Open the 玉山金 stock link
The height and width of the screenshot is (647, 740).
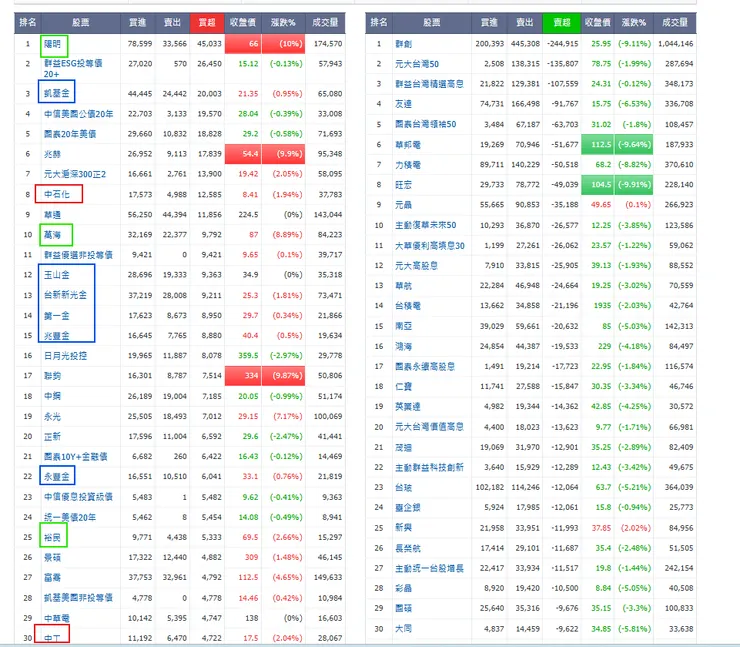pos(56,275)
